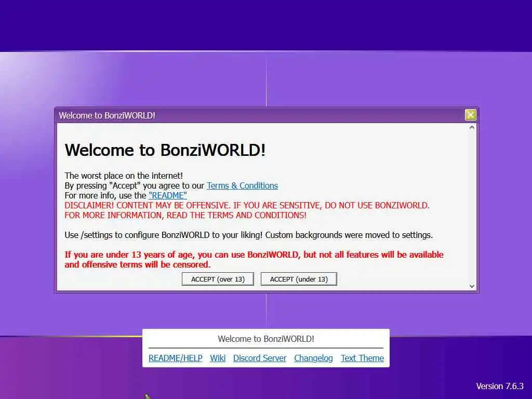Open the Changelog link

(313, 358)
